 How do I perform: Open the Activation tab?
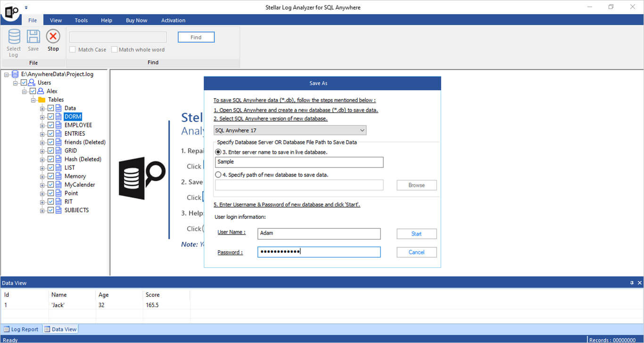tap(173, 20)
